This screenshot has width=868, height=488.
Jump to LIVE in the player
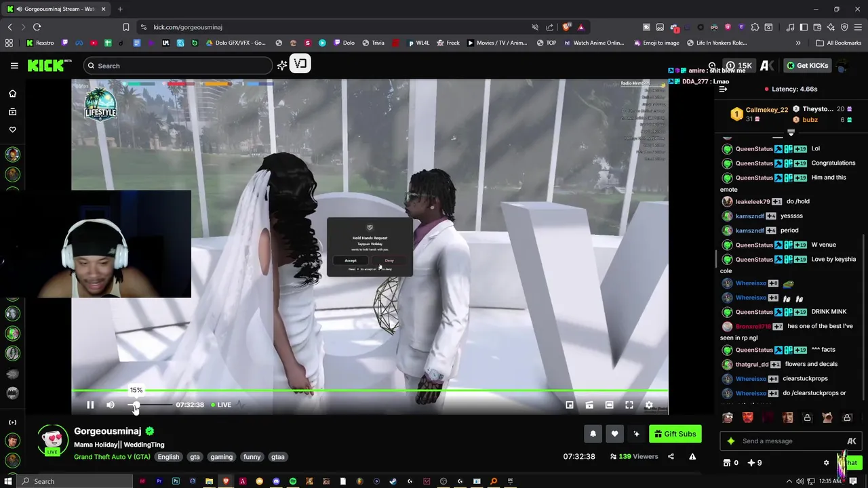click(221, 405)
